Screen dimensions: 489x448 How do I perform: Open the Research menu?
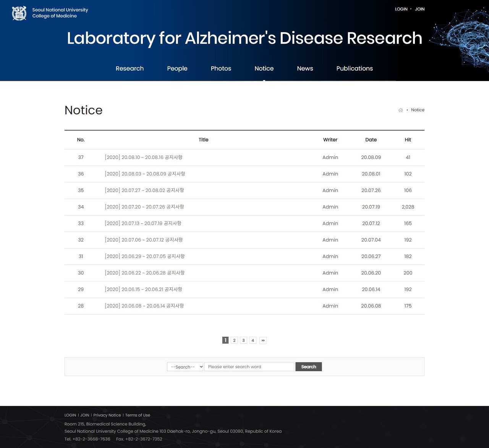130,68
